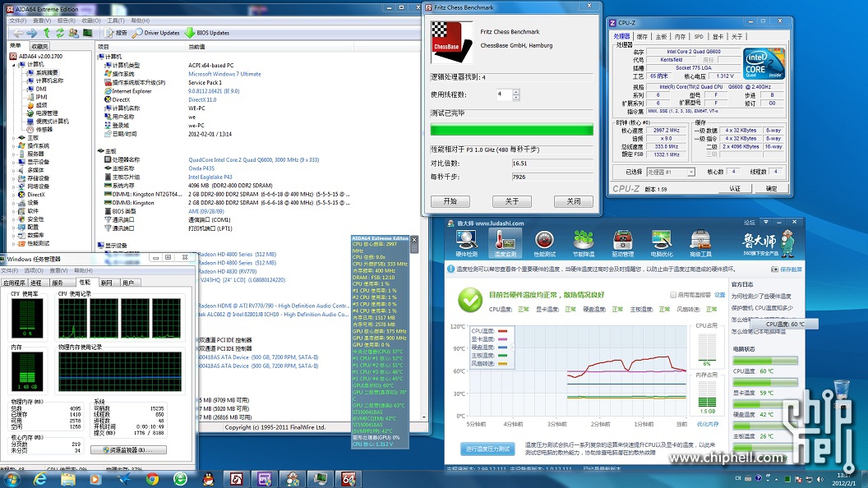Click the AIDA64 monitor diagnostics toolbar icon
Image resolution: width=868 pixels, height=488 pixels.
pyautogui.click(x=87, y=33)
